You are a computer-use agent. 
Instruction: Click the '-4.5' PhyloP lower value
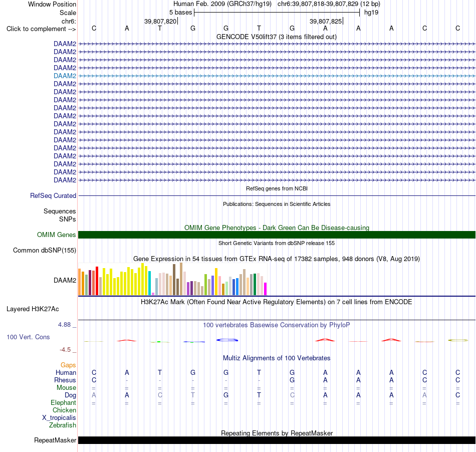65,350
